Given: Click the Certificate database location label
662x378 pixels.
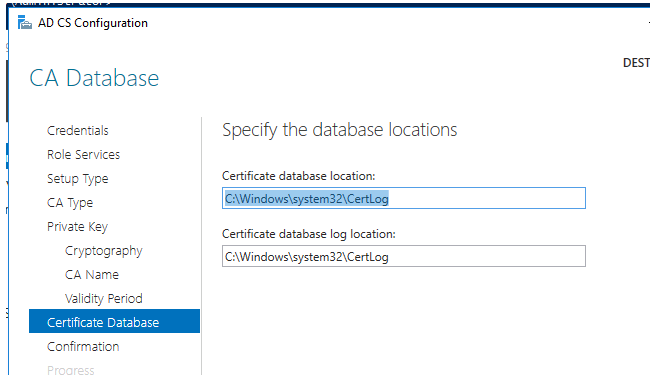Looking at the screenshot, I should [x=298, y=176].
